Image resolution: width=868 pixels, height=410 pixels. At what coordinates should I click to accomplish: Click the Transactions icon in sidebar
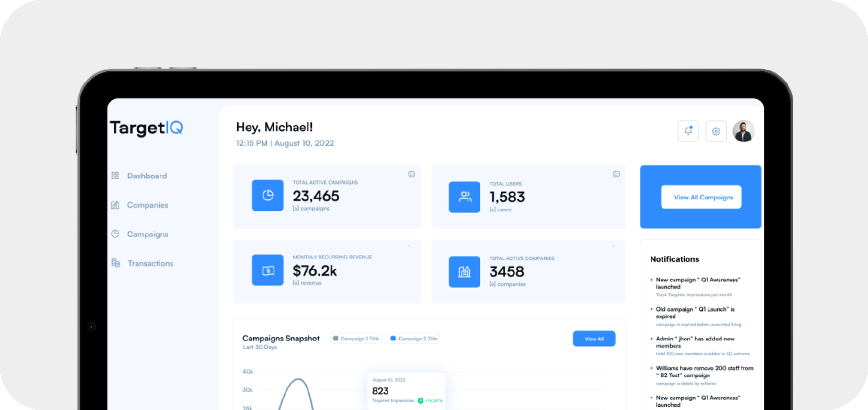tap(115, 263)
